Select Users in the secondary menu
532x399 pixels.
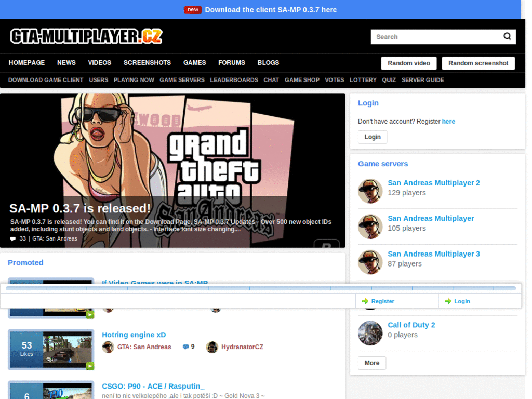click(x=99, y=80)
